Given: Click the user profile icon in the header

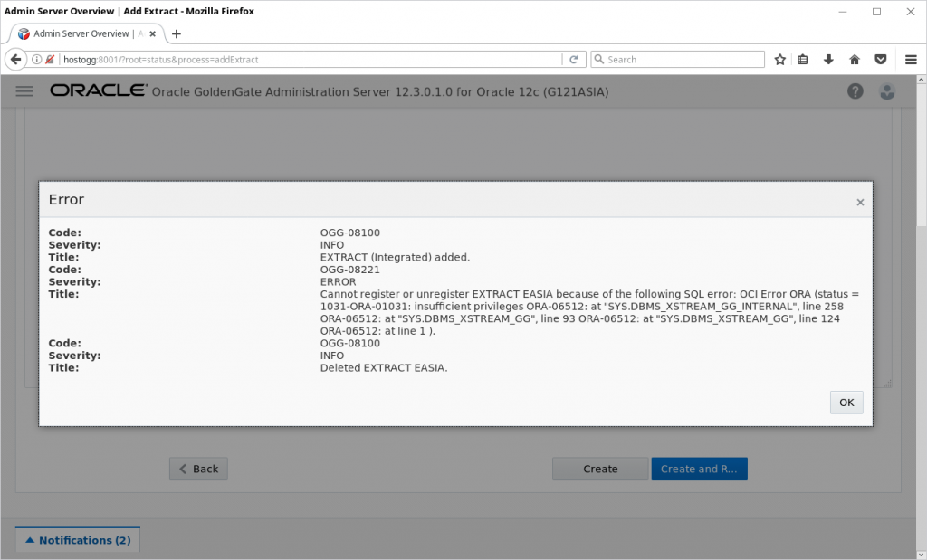Looking at the screenshot, I should (x=887, y=90).
